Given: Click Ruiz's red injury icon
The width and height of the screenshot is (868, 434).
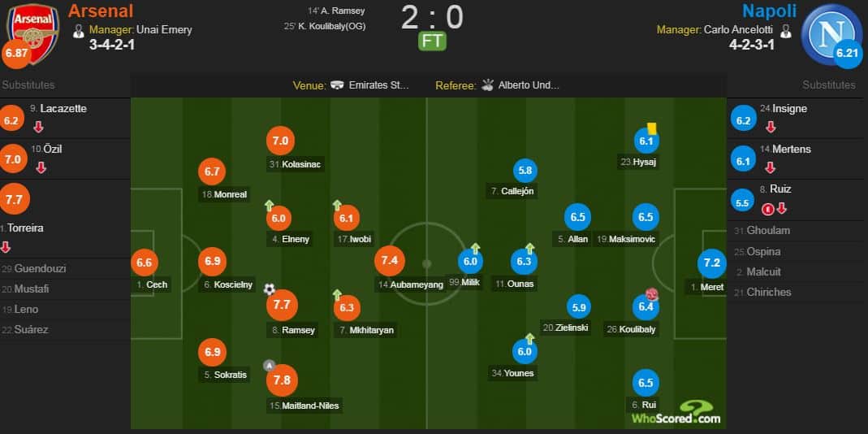Looking at the screenshot, I should tap(767, 209).
